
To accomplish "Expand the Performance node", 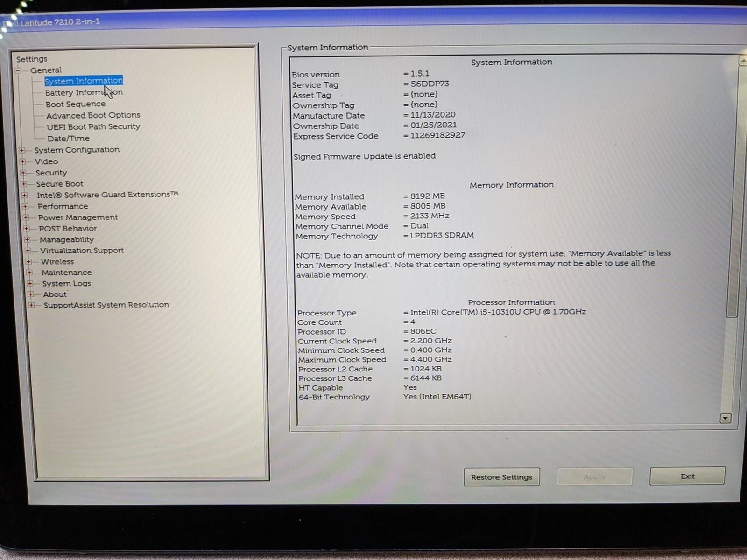I will coord(25,206).
